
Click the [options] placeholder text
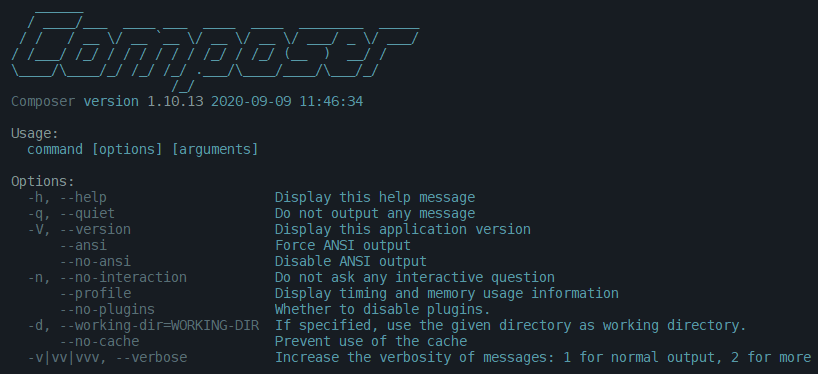tap(127, 149)
